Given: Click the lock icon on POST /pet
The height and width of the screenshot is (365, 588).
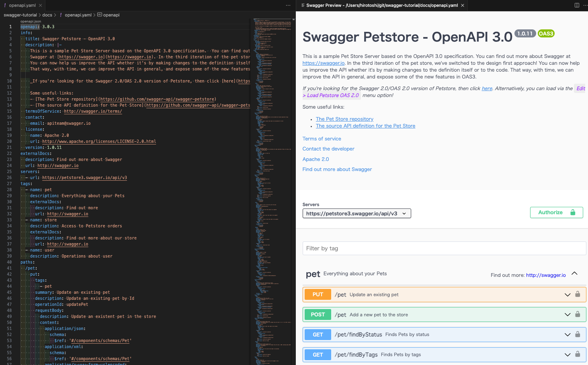Looking at the screenshot, I should [x=578, y=314].
